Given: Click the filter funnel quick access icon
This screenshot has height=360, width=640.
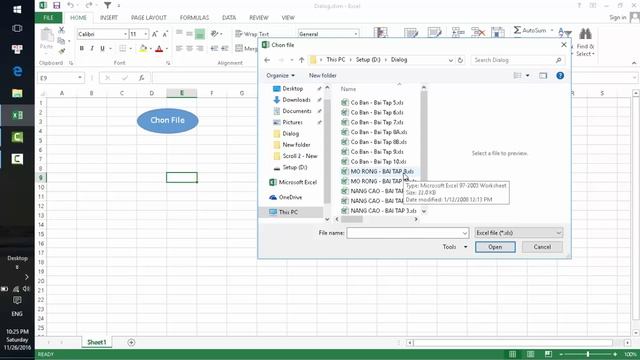Looking at the screenshot, I should pos(107,5).
